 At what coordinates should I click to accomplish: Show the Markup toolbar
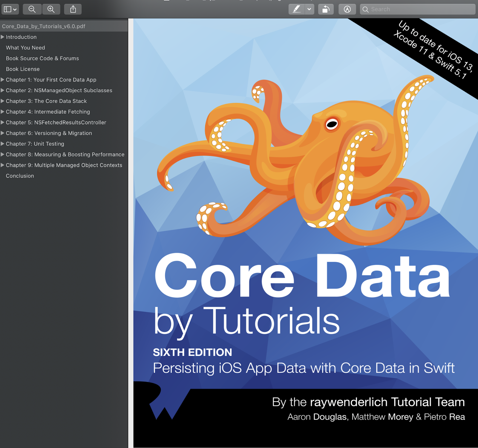(x=347, y=9)
